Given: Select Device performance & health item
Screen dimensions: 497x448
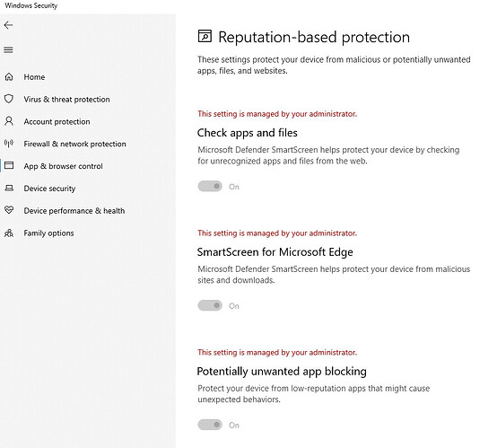Looking at the screenshot, I should [74, 211].
